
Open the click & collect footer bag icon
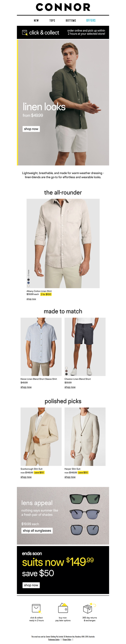37,608
